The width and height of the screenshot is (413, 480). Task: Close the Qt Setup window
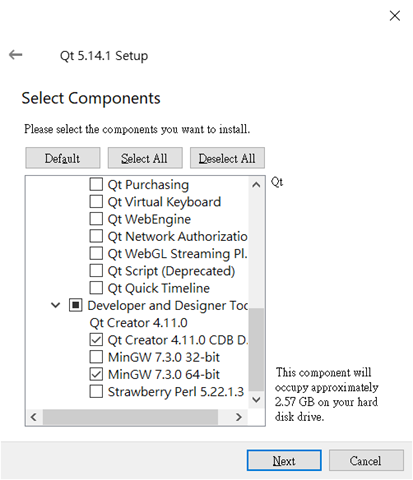coord(395,16)
